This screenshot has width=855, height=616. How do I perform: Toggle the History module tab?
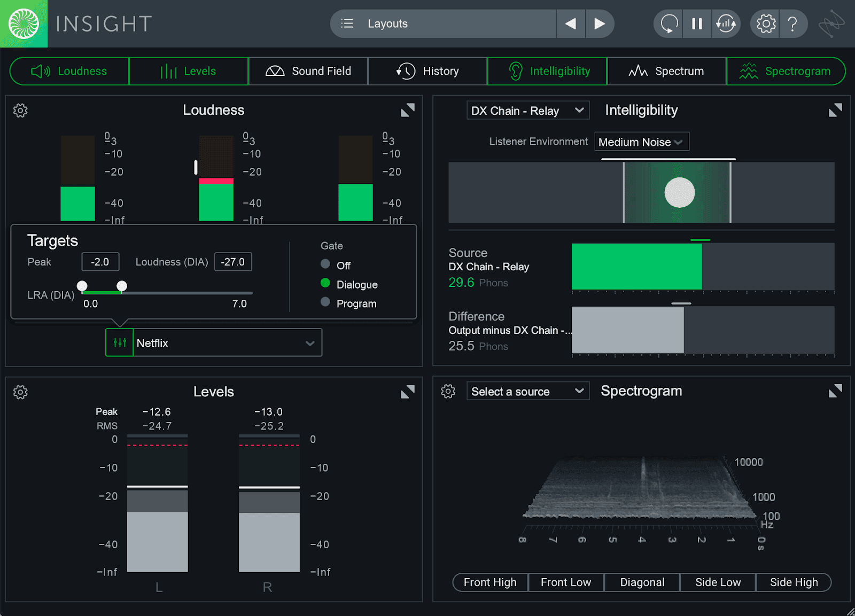pyautogui.click(x=428, y=71)
